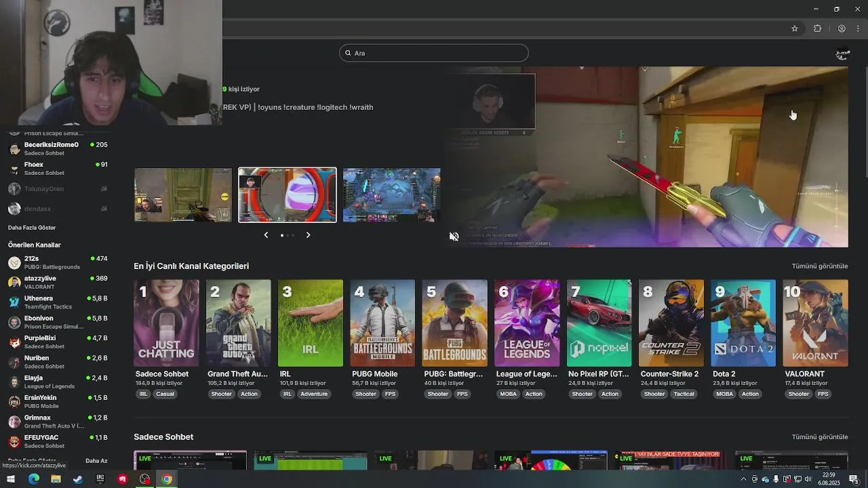Open the No Pixel RP category cover
Screen dimensions: 868x488
pyautogui.click(x=599, y=323)
